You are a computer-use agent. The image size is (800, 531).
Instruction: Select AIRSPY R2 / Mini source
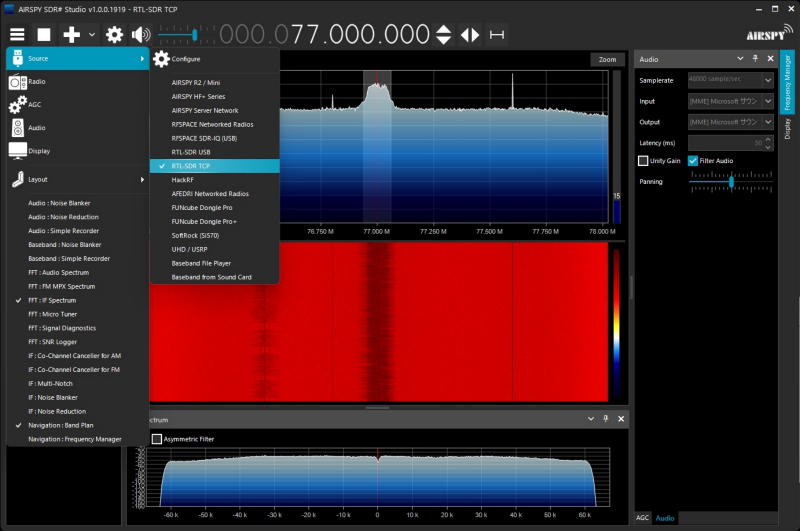coord(214,83)
